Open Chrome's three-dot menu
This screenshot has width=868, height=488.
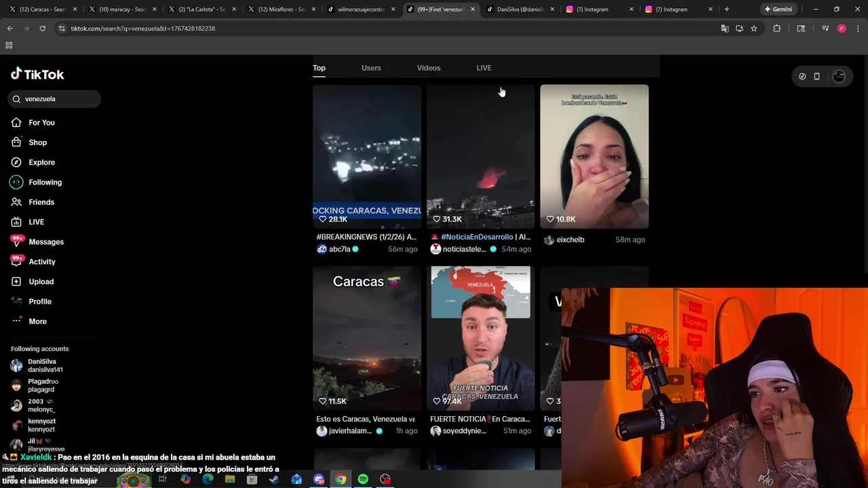[858, 28]
